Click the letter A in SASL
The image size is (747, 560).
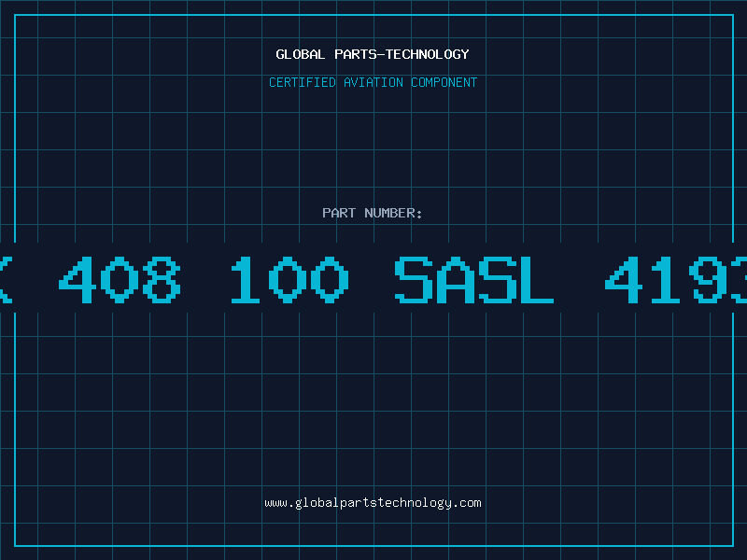point(456,279)
